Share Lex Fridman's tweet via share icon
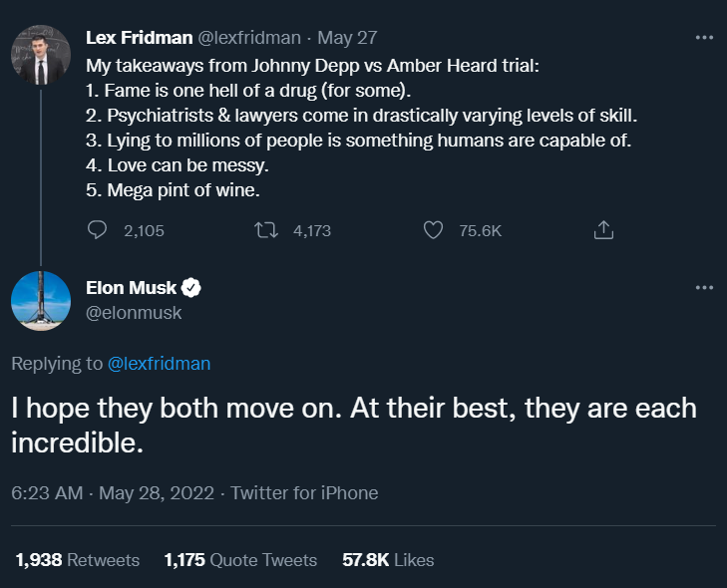Image resolution: width=727 pixels, height=588 pixels. 602,230
